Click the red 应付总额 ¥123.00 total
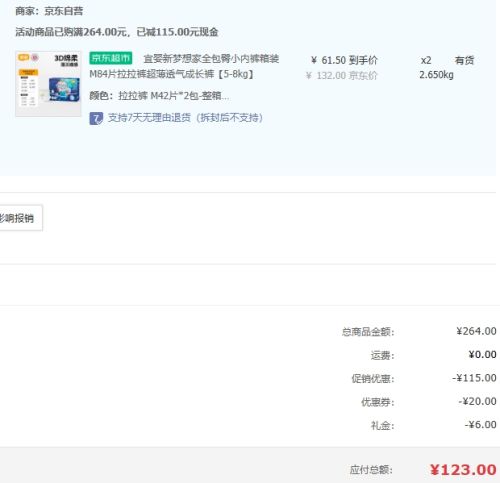Image resolution: width=500 pixels, height=483 pixels. (x=463, y=470)
